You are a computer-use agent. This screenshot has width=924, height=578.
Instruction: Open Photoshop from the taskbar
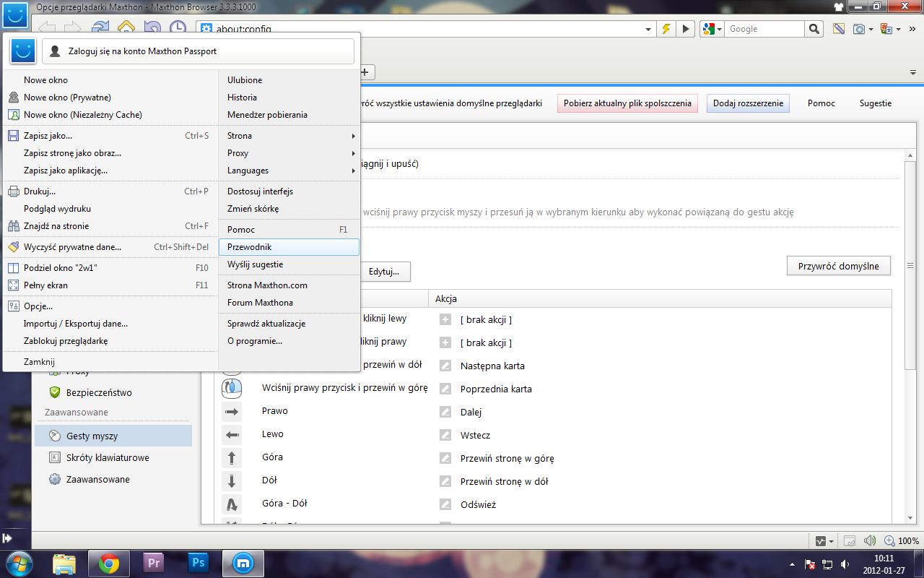(x=197, y=563)
